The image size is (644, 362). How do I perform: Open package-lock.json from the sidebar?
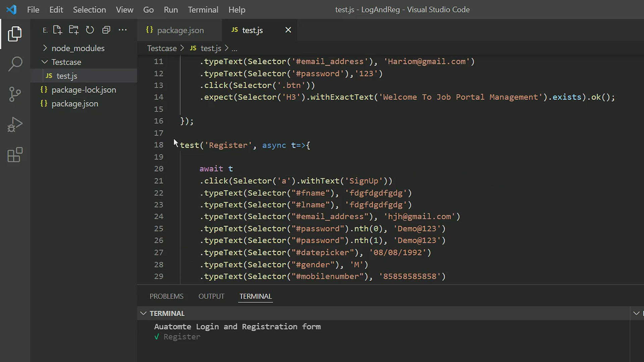(84, 90)
